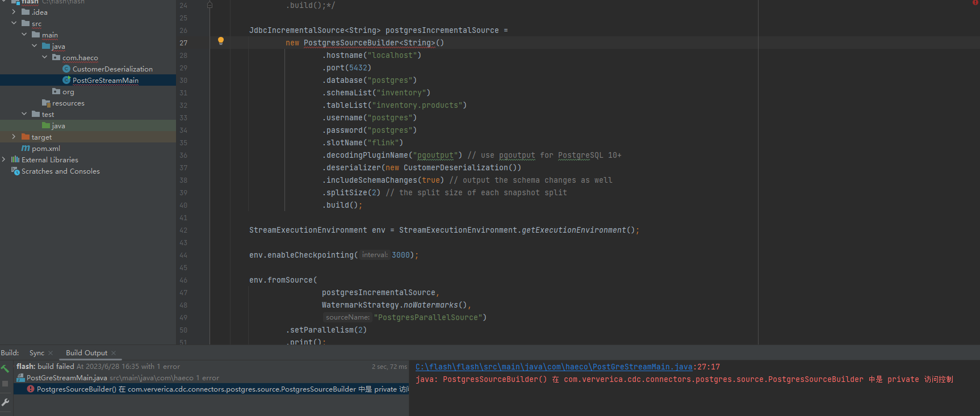The width and height of the screenshot is (980, 416).
Task: Click line number 44 in the gutter
Action: click(x=183, y=255)
